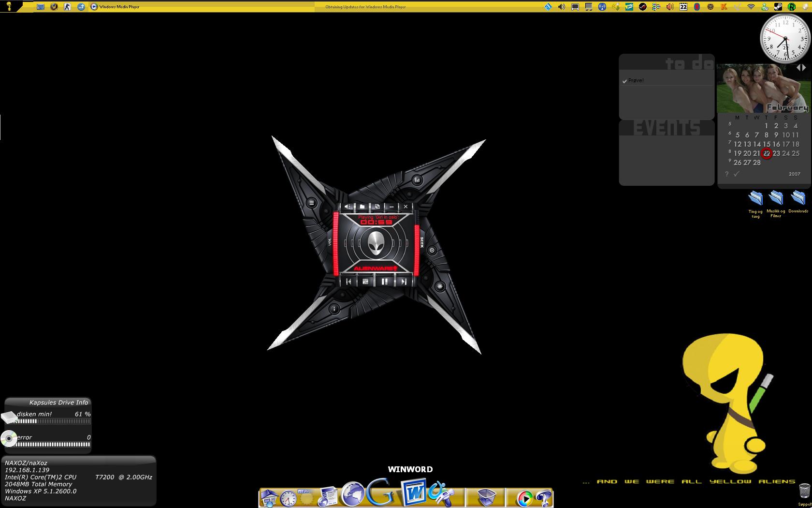Click the Kapsules Drive Info title
812x508 pixels.
[x=58, y=403]
